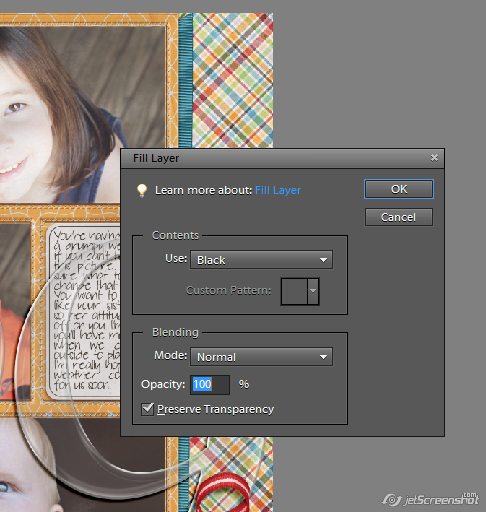Open the Fill Layer help link
The height and width of the screenshot is (512, 486).
coord(278,190)
